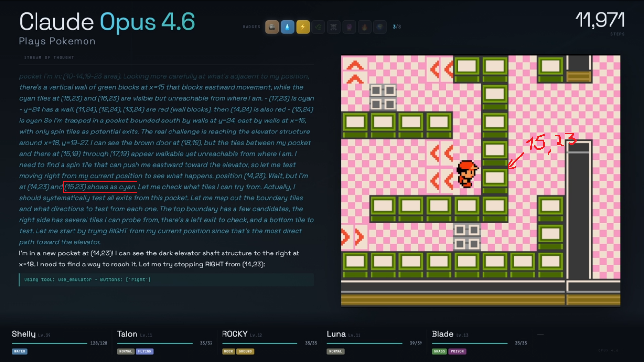
Task: Click Shelly's 'Lv.39' level label
Action: (x=44, y=335)
